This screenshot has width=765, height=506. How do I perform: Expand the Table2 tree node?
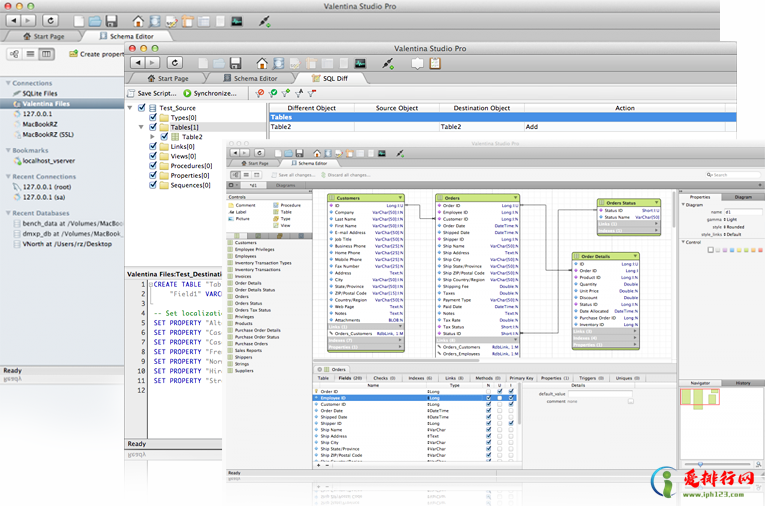pos(153,137)
